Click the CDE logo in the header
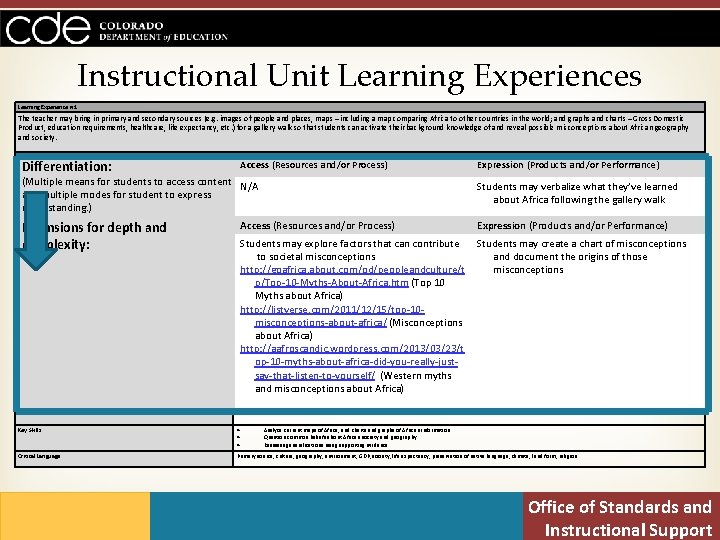 point(48,28)
